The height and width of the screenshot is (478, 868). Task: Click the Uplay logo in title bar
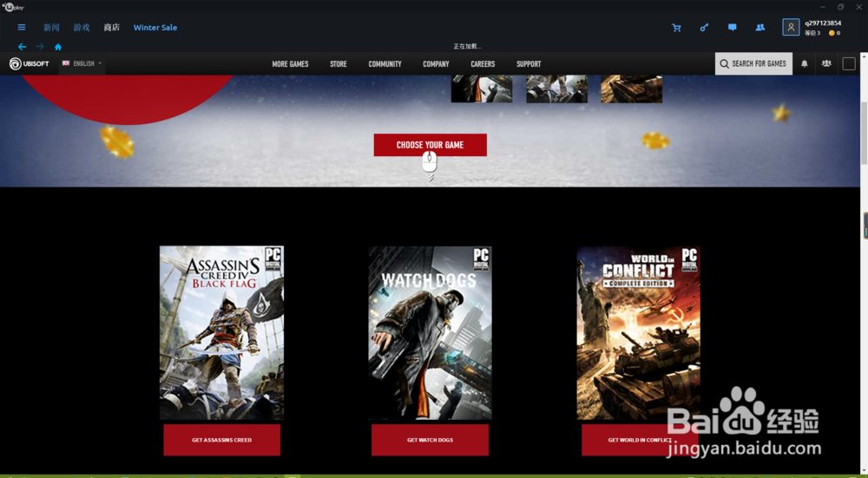pos(13,7)
